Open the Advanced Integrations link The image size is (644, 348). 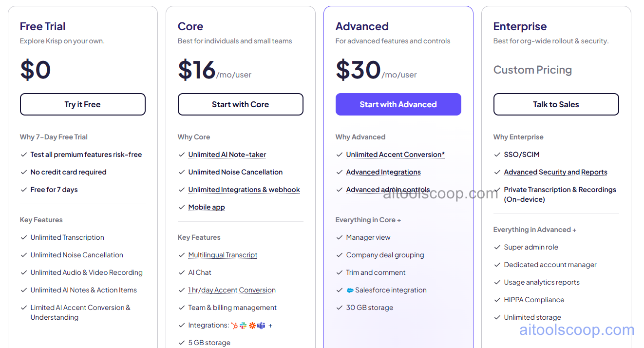(x=383, y=172)
